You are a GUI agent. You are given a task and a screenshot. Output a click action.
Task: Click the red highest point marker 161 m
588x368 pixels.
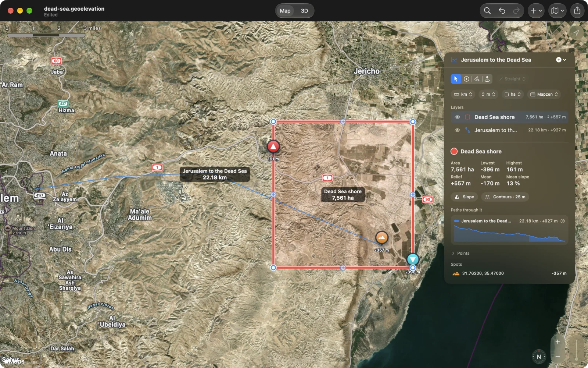(273, 146)
